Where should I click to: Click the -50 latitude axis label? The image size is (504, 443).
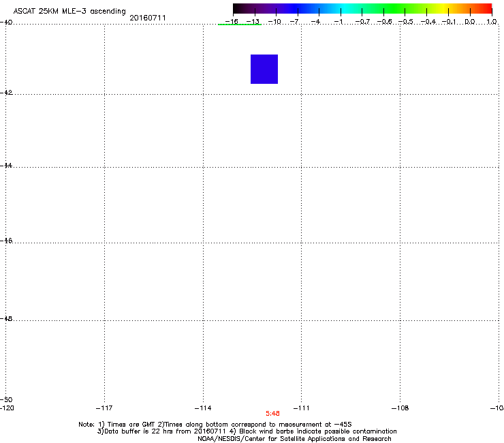[6, 399]
